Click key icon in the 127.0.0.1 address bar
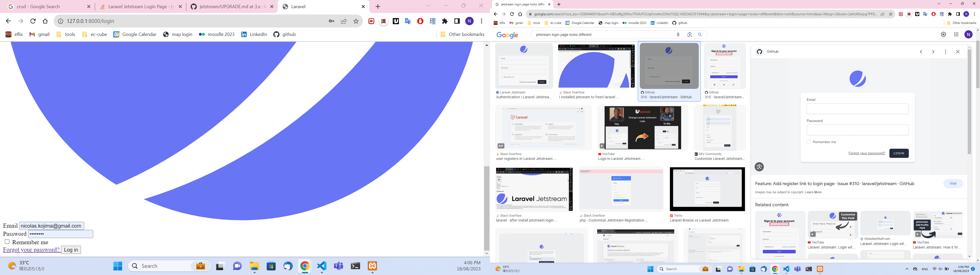 [332, 21]
